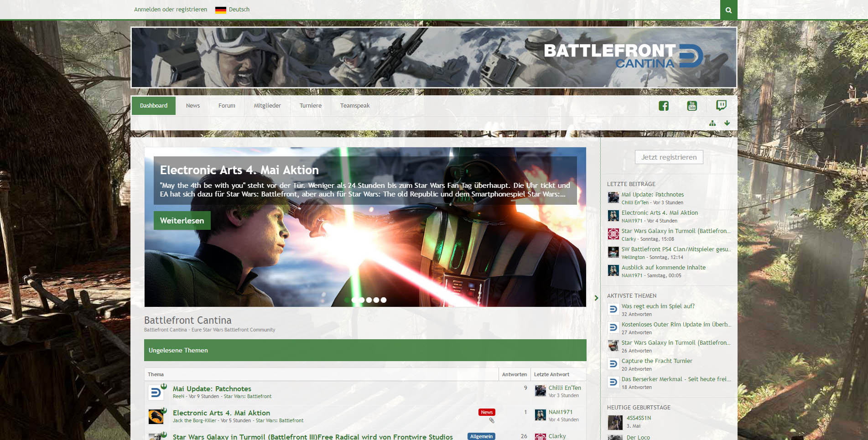This screenshot has width=868, height=440.
Task: Open the YouTube channel icon
Action: click(x=692, y=106)
